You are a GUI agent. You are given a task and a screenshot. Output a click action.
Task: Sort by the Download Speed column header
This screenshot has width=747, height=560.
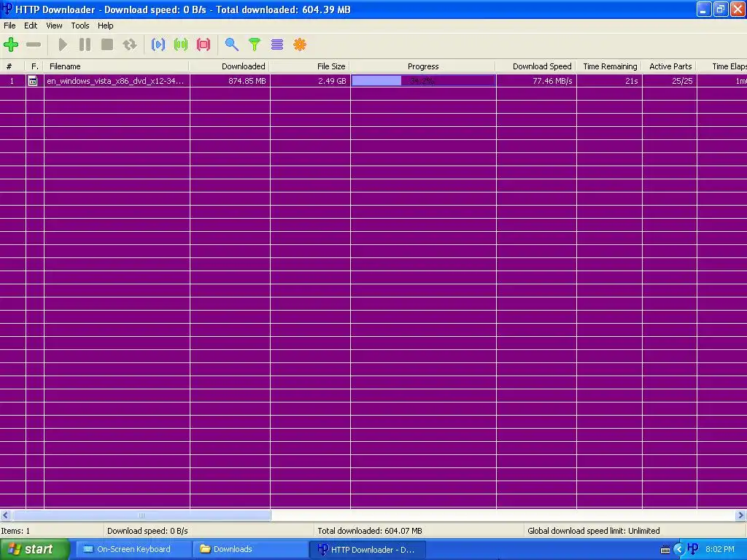point(536,66)
